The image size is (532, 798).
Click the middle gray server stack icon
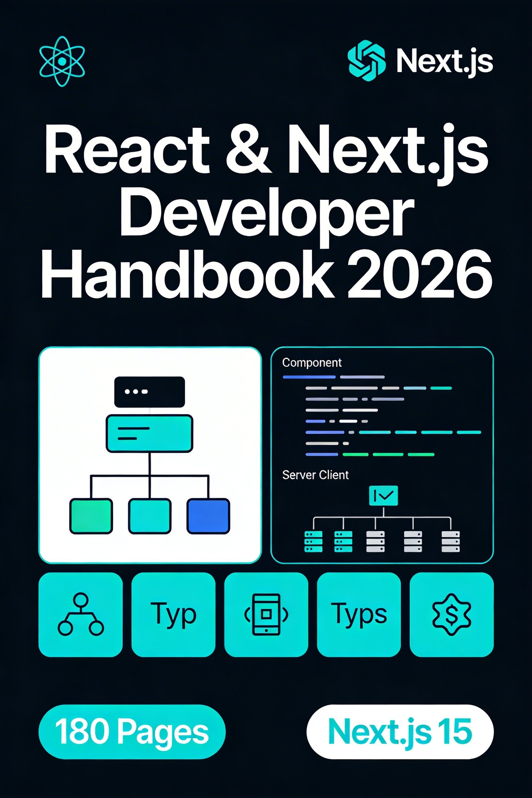375,542
